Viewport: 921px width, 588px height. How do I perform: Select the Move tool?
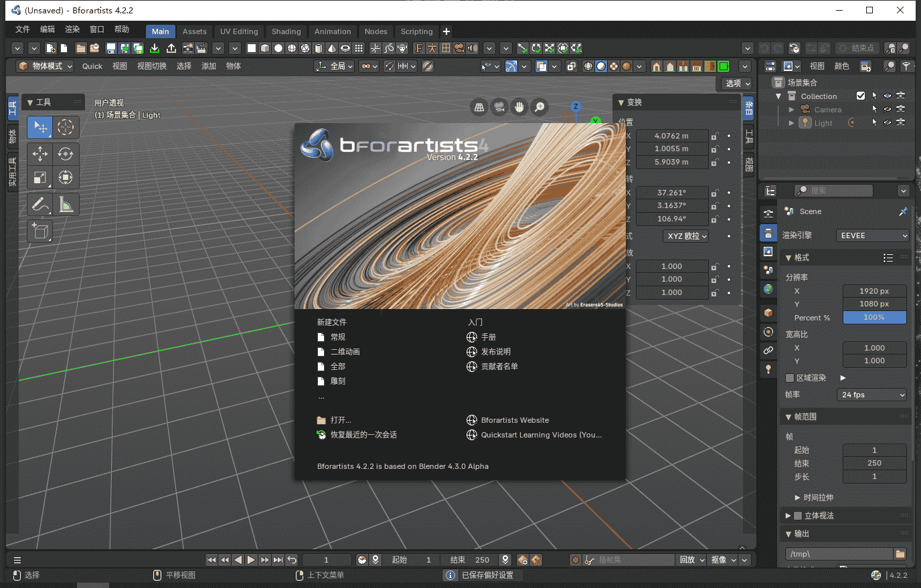(x=40, y=154)
